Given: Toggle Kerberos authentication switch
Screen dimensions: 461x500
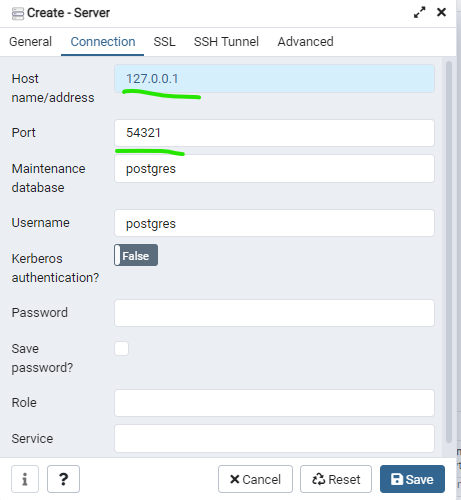Looking at the screenshot, I should [136, 255].
